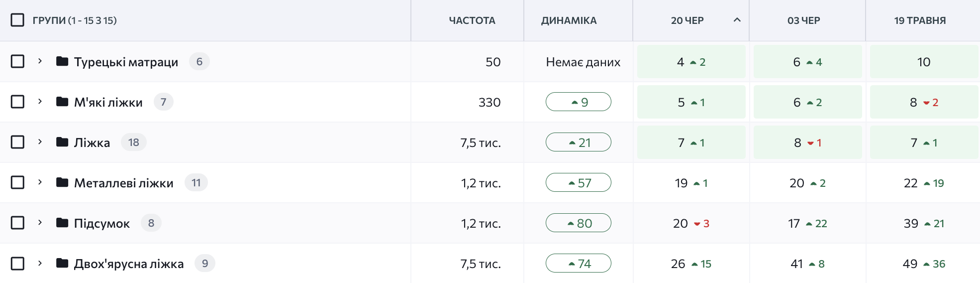Screen dimensions: 980x283
Task: Click the folder icon next to Металлеві ліжки
Action: [x=62, y=182]
